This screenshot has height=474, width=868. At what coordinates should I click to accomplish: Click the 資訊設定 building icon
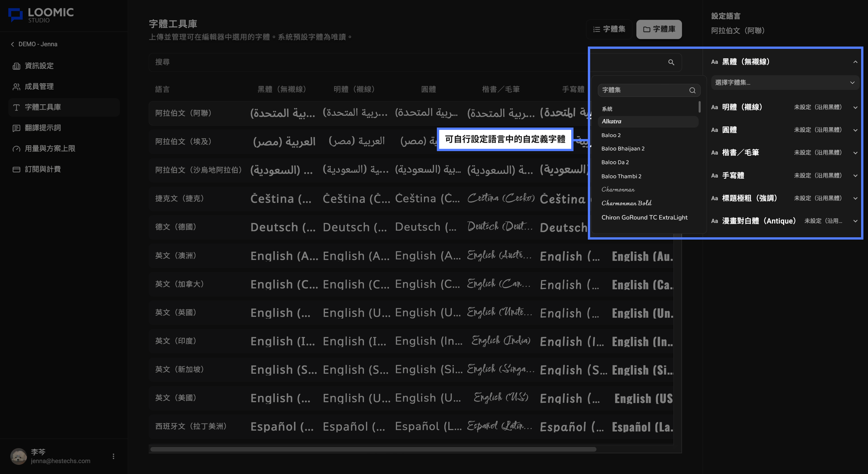tap(16, 66)
